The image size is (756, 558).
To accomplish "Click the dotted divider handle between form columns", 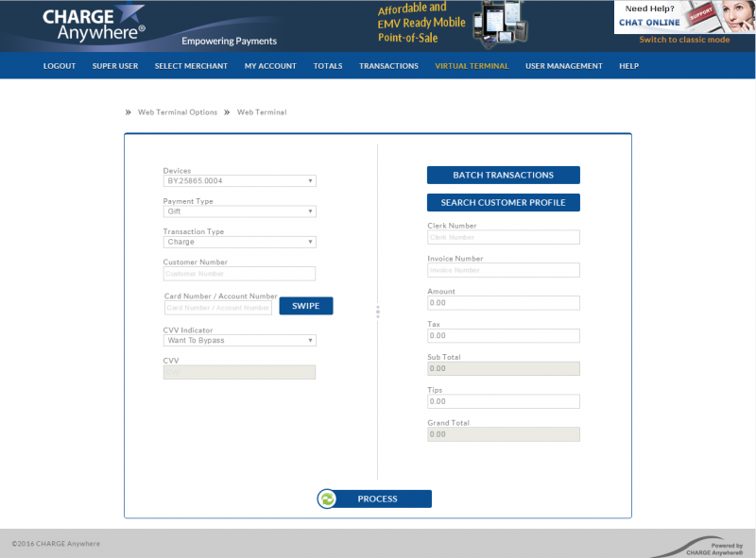I will [x=378, y=312].
